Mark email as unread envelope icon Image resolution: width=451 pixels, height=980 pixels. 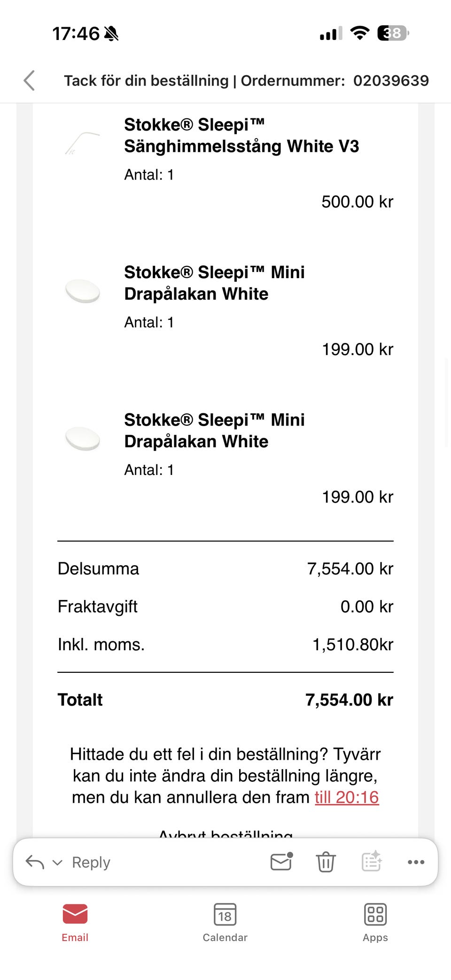pyautogui.click(x=281, y=862)
